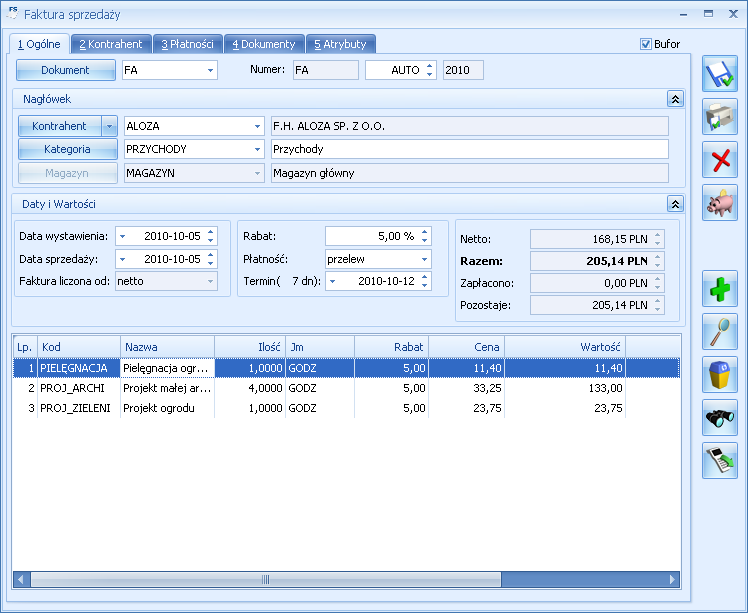Open the piggy bank payments icon
Screen dimensions: 748x613
click(719, 203)
